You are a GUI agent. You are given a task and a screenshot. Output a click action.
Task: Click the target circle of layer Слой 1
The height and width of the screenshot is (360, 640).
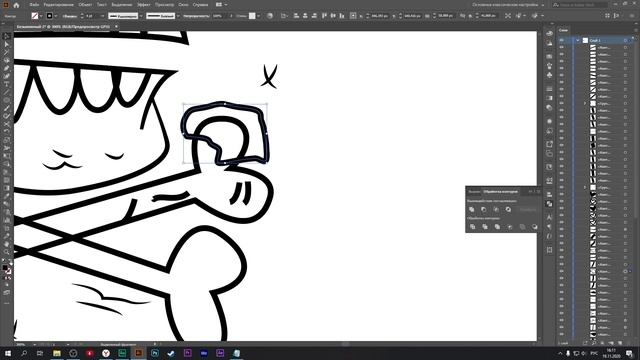tap(625, 40)
